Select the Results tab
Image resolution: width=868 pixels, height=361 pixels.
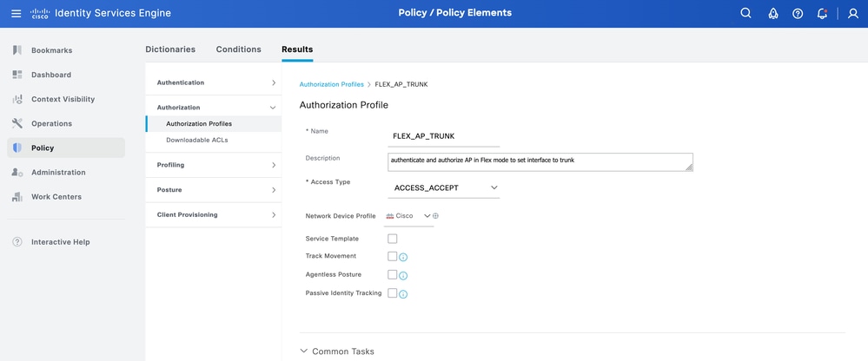click(x=297, y=49)
